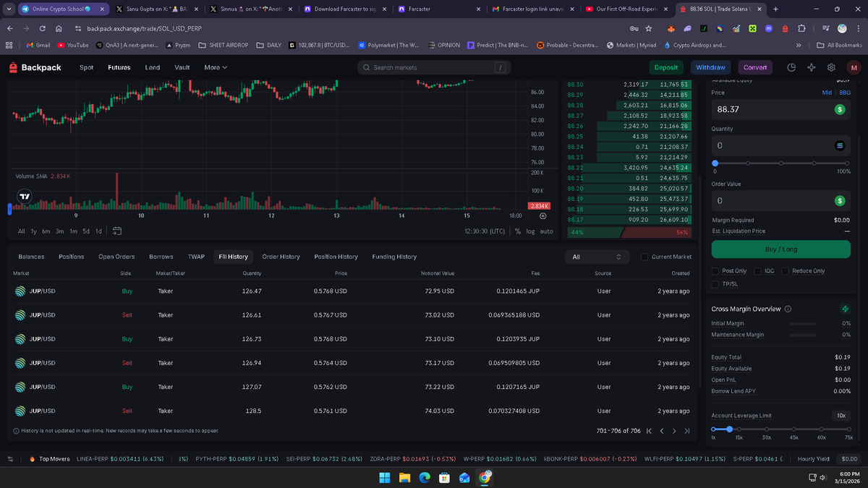Open the portfolio pie chart icon

[x=791, y=67]
